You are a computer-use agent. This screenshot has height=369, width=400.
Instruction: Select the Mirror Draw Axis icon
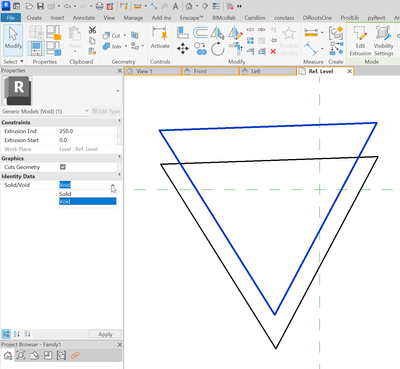click(235, 33)
